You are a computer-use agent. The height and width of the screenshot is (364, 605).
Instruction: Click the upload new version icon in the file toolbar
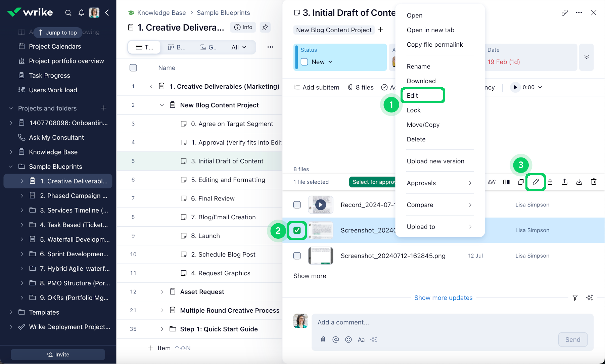click(x=565, y=182)
